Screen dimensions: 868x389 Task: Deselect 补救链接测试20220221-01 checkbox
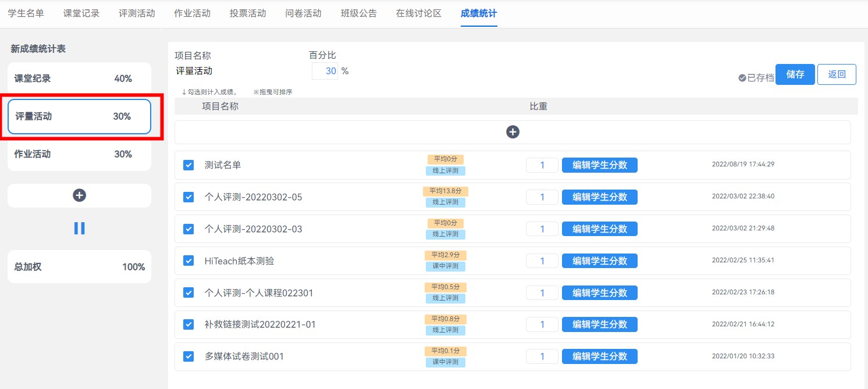(188, 324)
